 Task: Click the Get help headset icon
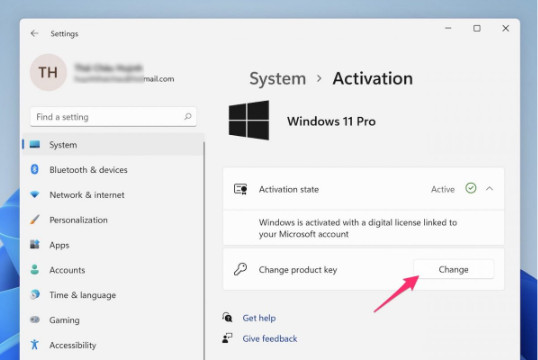pyautogui.click(x=227, y=317)
